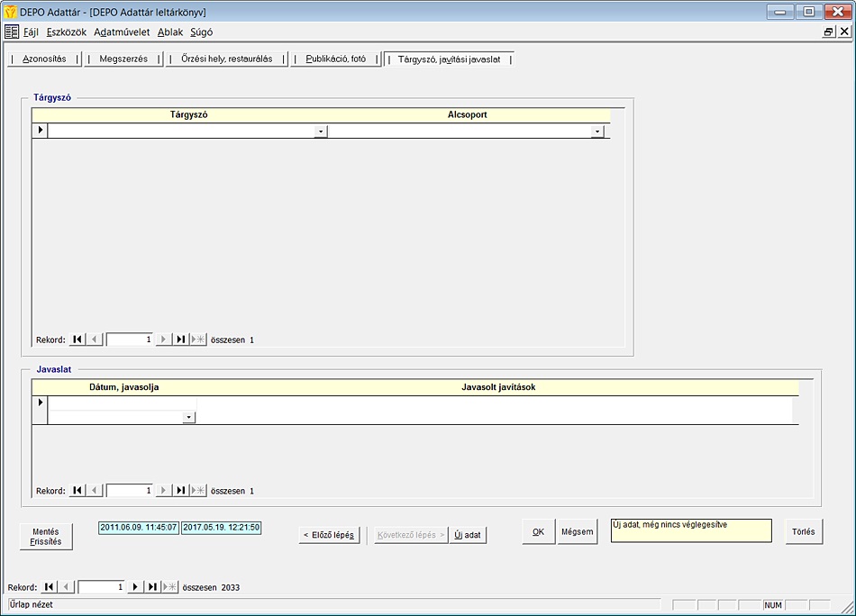This screenshot has height=616, width=856.
Task: Go to next record in Javaslat navigator
Action: 164,491
